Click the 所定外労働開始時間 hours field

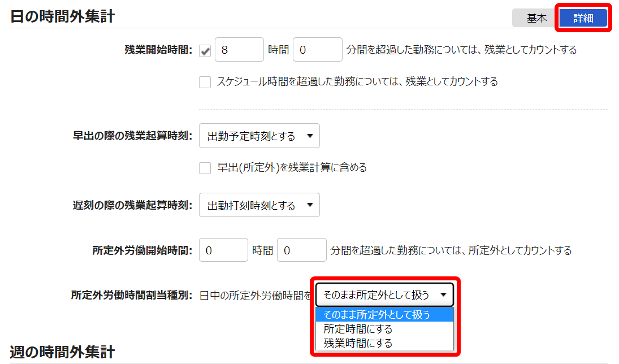point(223,250)
